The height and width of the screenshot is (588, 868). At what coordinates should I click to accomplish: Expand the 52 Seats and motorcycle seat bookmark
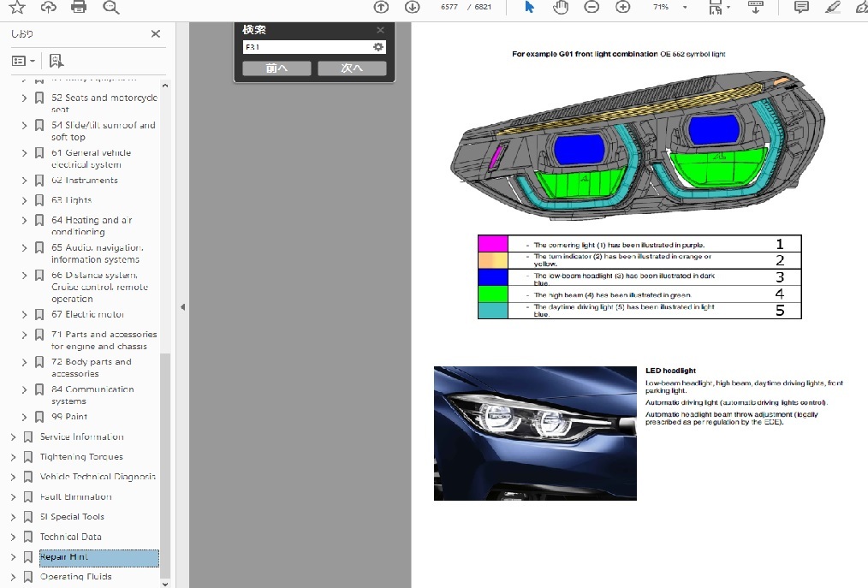pyautogui.click(x=24, y=98)
